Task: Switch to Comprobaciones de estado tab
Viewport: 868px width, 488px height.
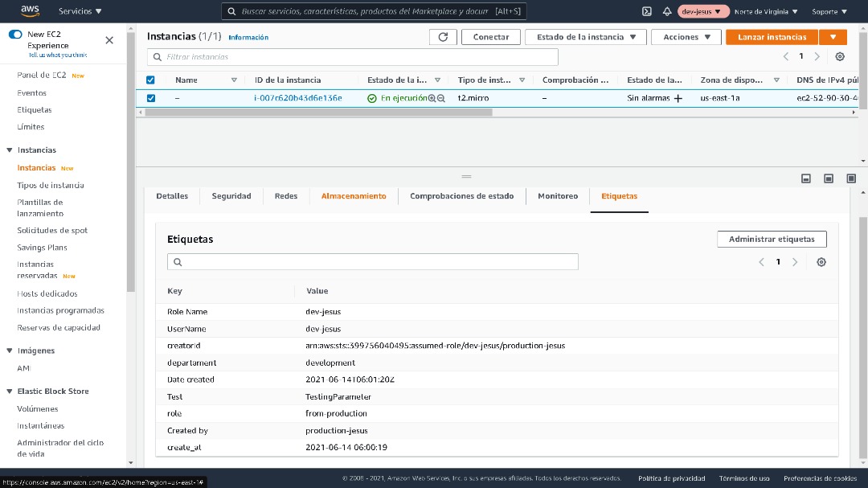Action: tap(461, 196)
